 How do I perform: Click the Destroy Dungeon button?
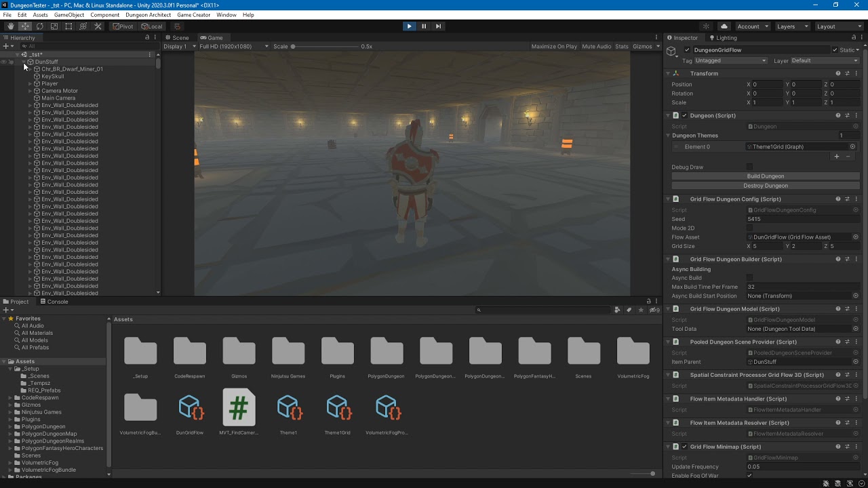(x=766, y=186)
